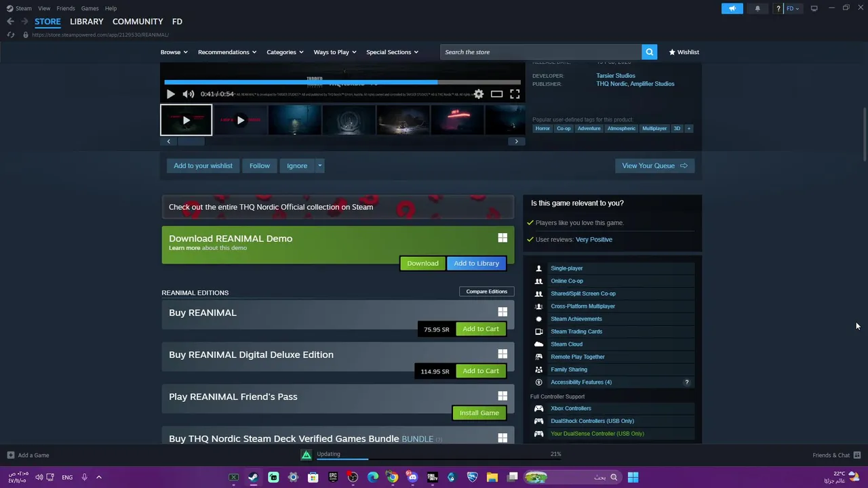Viewport: 868px width, 488px height.
Task: Show hidden system tray icons
Action: click(x=98, y=477)
